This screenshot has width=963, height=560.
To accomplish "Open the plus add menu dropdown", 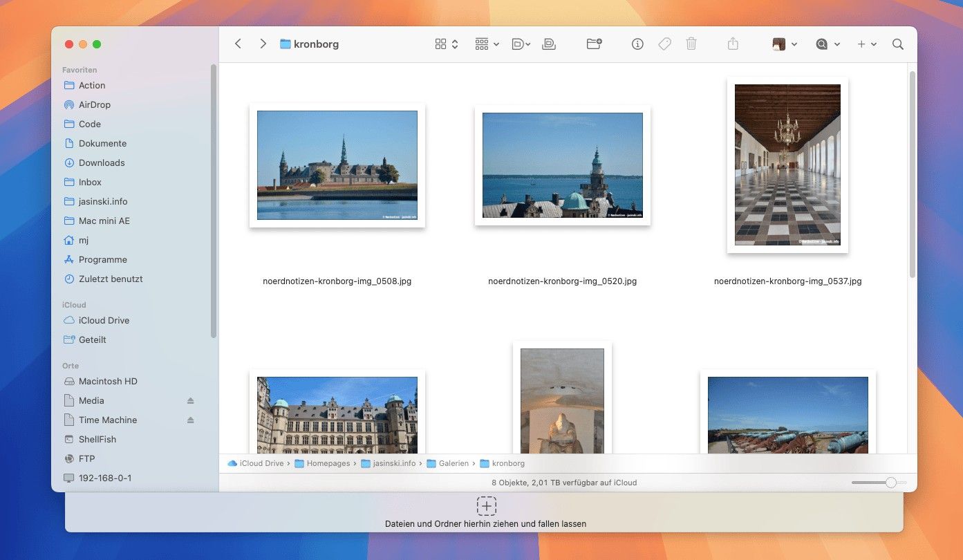I will tap(866, 44).
